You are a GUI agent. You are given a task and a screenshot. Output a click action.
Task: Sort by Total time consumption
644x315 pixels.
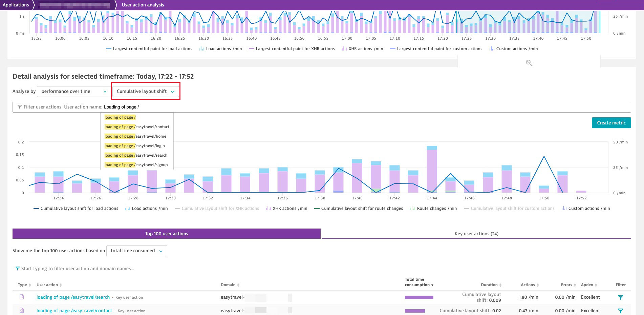(x=419, y=282)
